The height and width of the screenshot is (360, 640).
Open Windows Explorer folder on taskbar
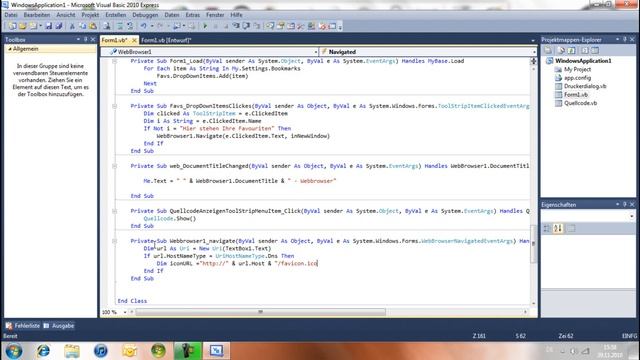pos(72,351)
